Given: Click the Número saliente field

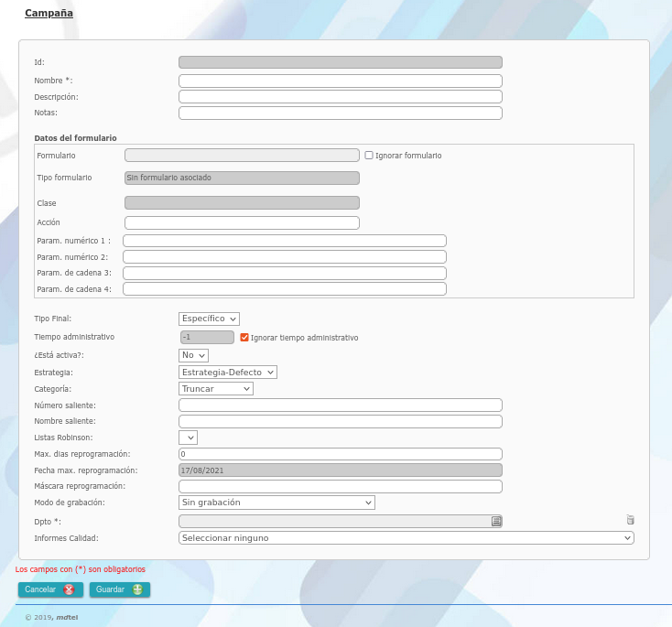Looking at the screenshot, I should (x=341, y=405).
